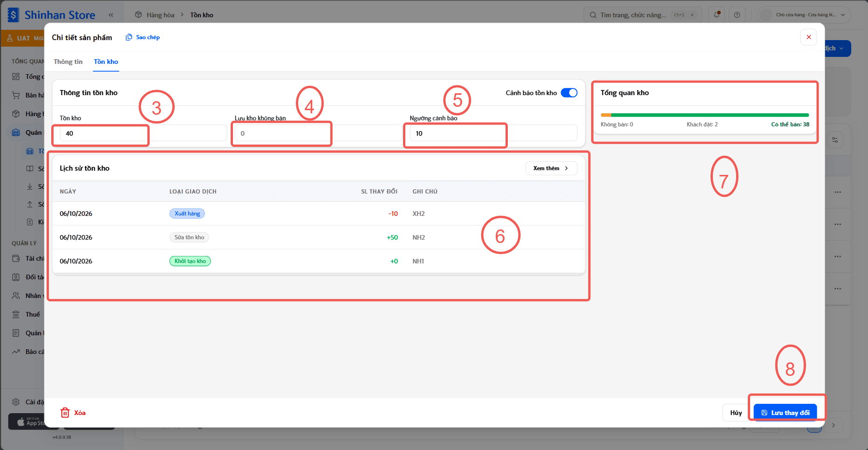Image resolution: width=868 pixels, height=450 pixels.
Task: Click the Bán hàng cart icon in sidebar
Action: [x=16, y=95]
